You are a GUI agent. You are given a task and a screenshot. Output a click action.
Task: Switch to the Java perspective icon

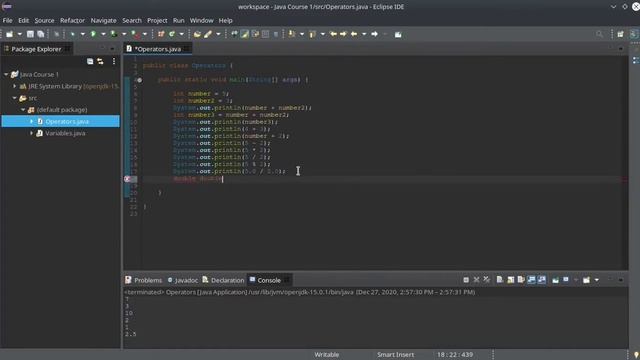(x=633, y=34)
